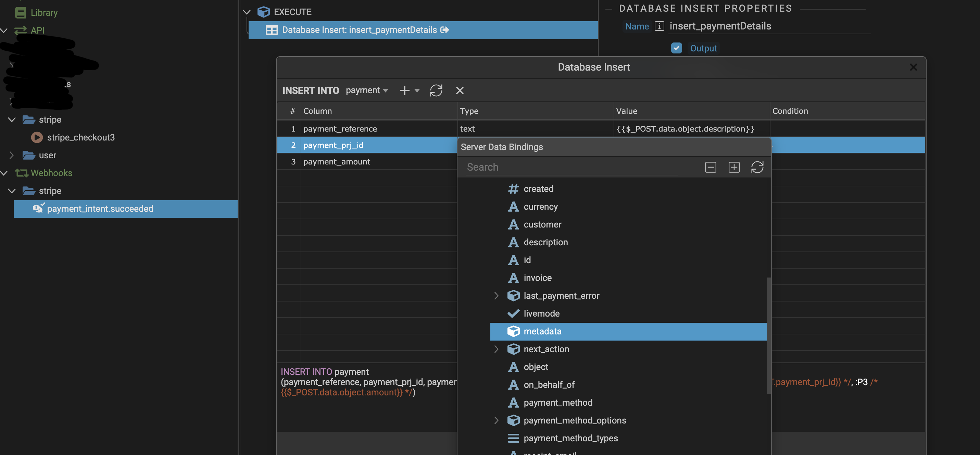Click the Server Data Bindings scrollbar
This screenshot has height=455, width=980.
coord(768,335)
